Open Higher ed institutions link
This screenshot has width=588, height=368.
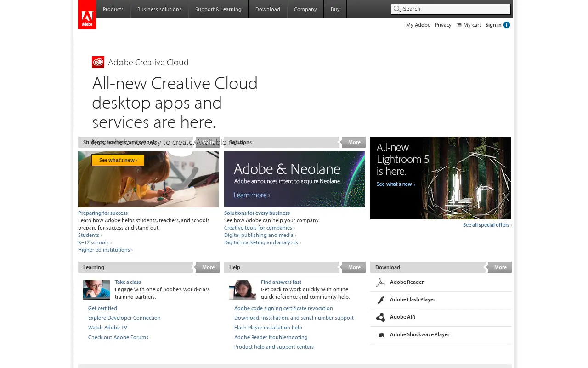coord(105,250)
